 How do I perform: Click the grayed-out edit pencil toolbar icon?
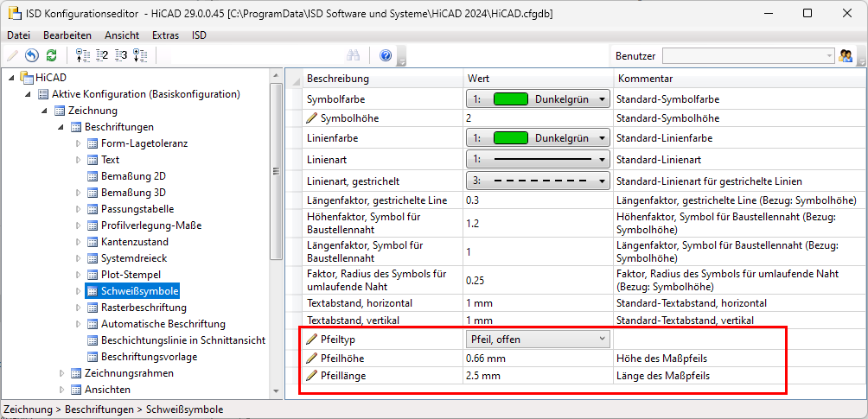click(x=13, y=55)
